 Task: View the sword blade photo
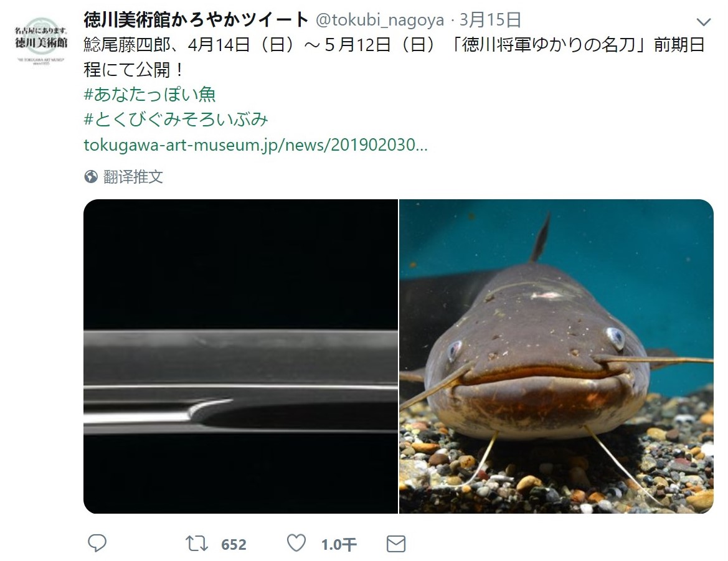pyautogui.click(x=240, y=356)
